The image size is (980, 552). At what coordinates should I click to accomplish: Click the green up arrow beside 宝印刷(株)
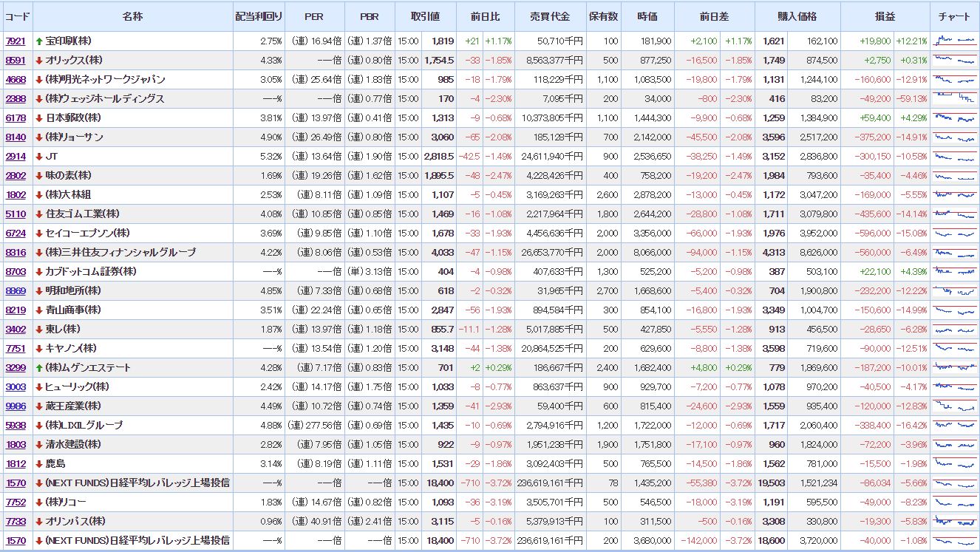(x=39, y=41)
